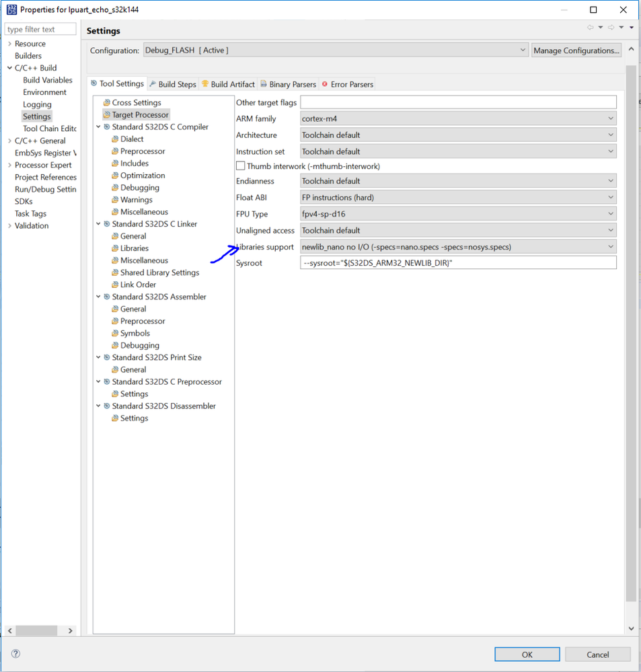
Task: Click the Standard S32DS C Preprocessor tool icon
Action: pyautogui.click(x=107, y=381)
